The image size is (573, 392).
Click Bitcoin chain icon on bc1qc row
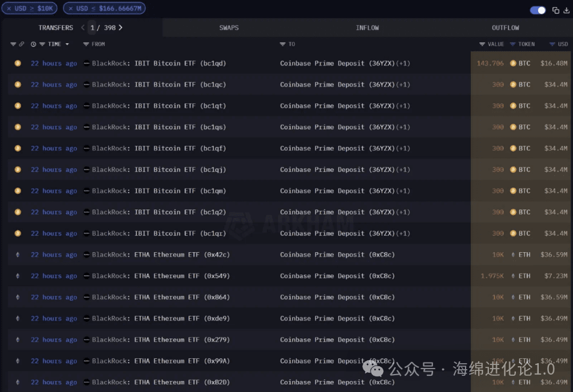tap(17, 85)
